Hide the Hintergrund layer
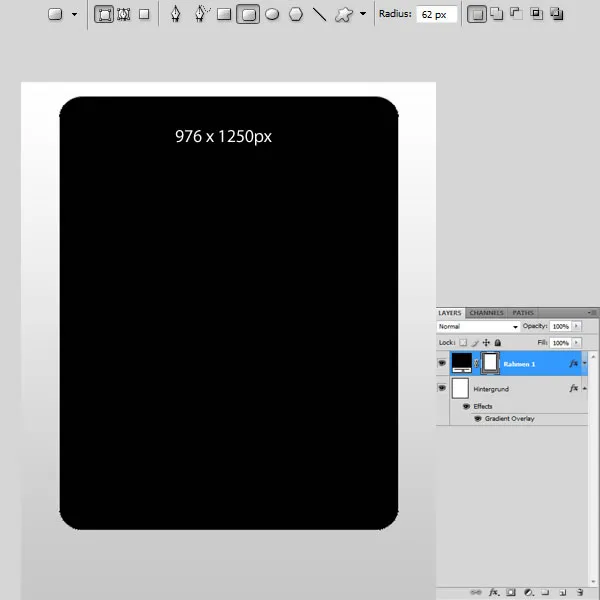600x600 pixels. coord(442,388)
